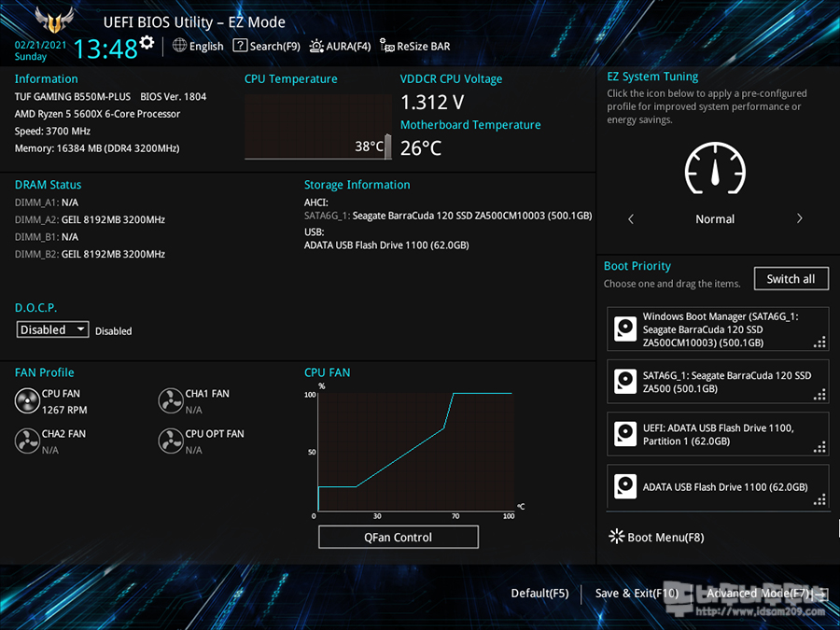Grab the drag handle on UEFI ADATA entry
The image size is (840, 630).
[x=819, y=447]
